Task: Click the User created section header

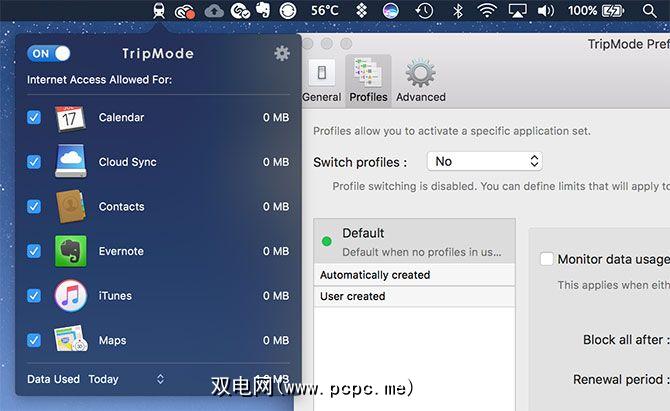Action: (414, 296)
